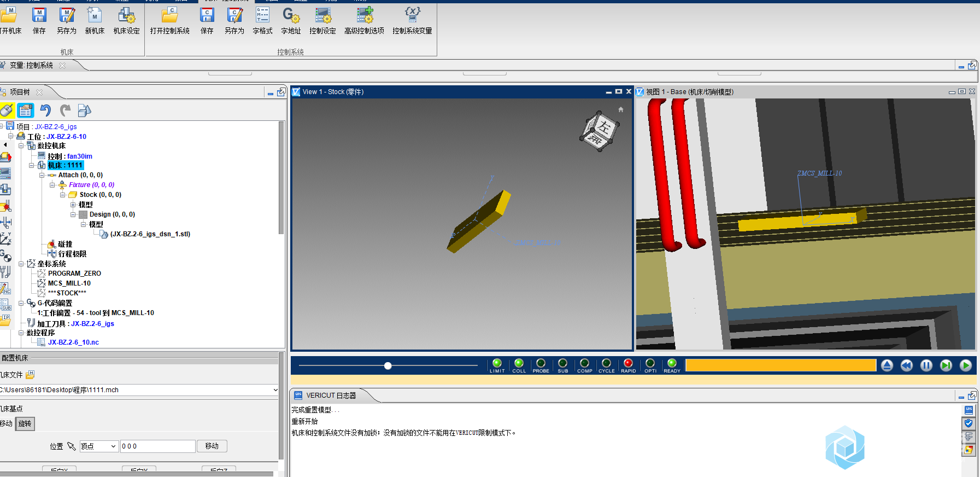Collapse the 数控机床 tree node
This screenshot has height=477, width=980.
[x=21, y=146]
